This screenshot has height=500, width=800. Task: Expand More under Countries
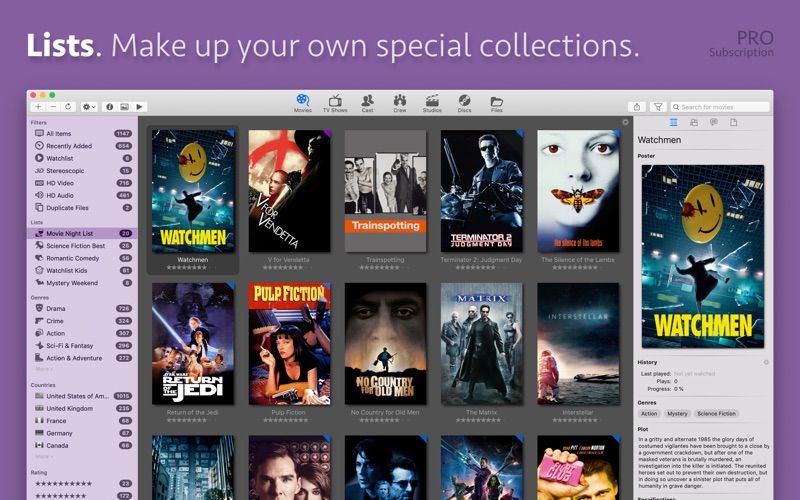tap(43, 456)
